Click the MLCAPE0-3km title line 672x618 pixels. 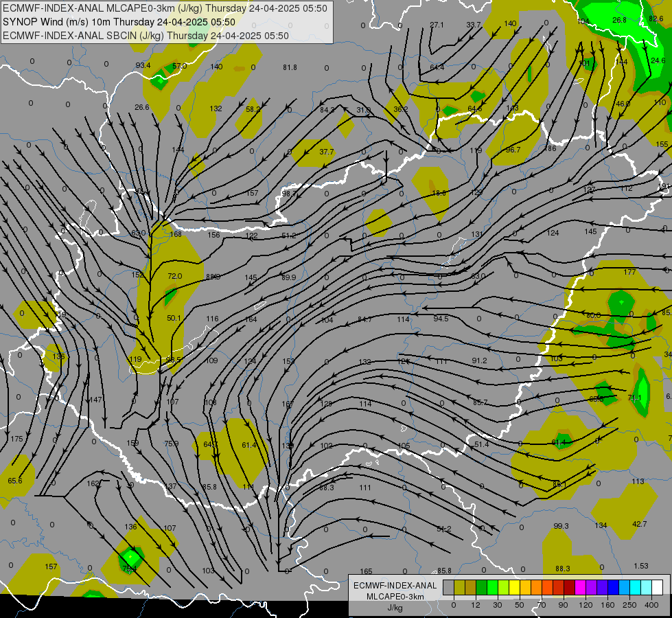tap(165, 8)
